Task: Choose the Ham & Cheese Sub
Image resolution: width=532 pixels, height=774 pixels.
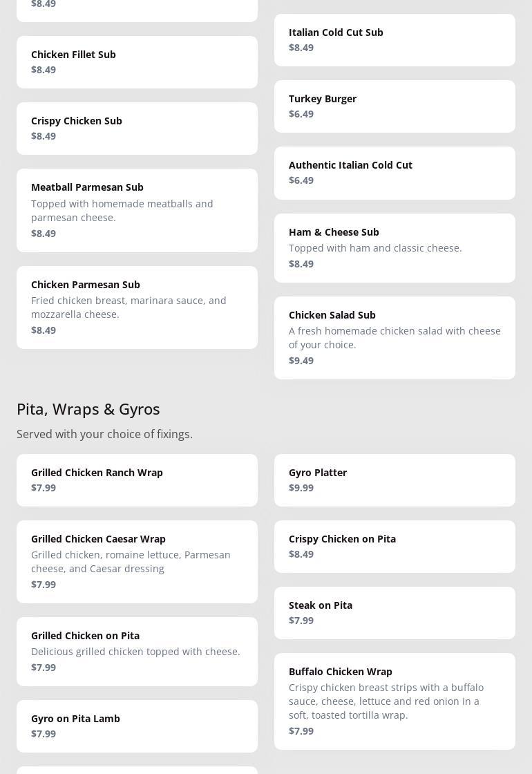Action: [x=395, y=248]
